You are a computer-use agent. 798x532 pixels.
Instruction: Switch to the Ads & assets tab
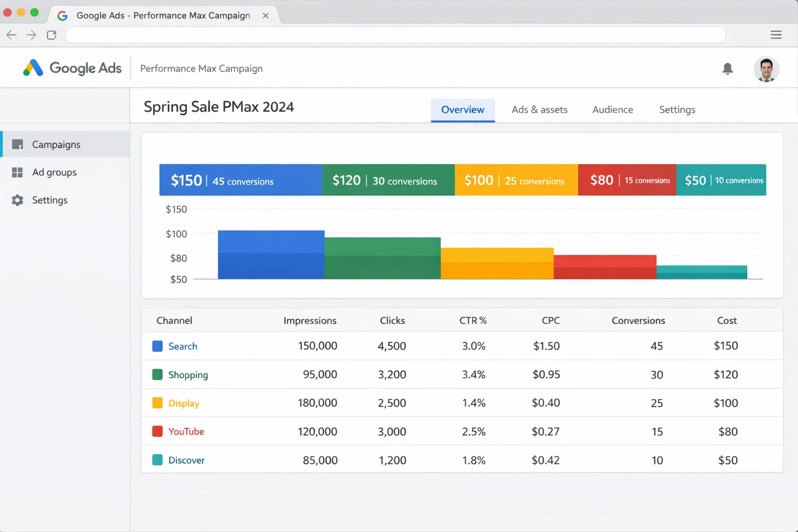tap(539, 110)
